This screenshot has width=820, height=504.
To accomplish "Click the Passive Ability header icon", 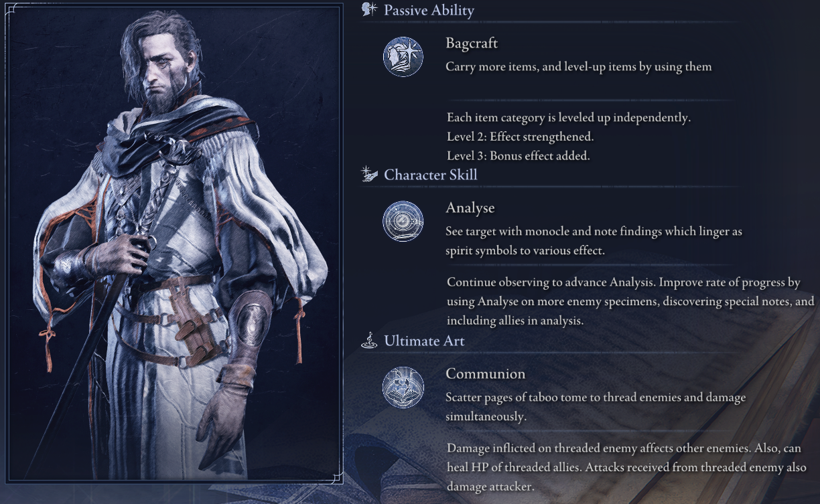I will point(369,9).
